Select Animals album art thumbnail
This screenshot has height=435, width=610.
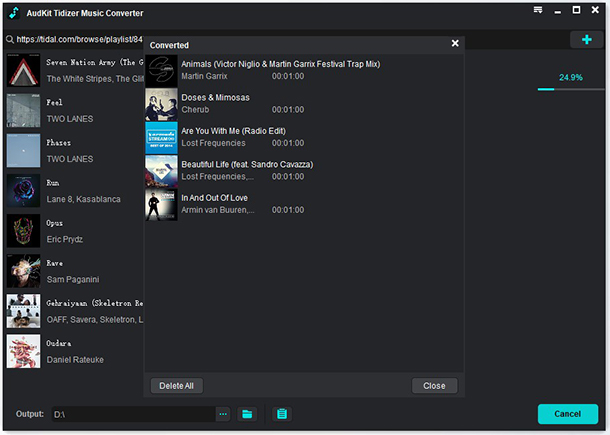click(161, 71)
